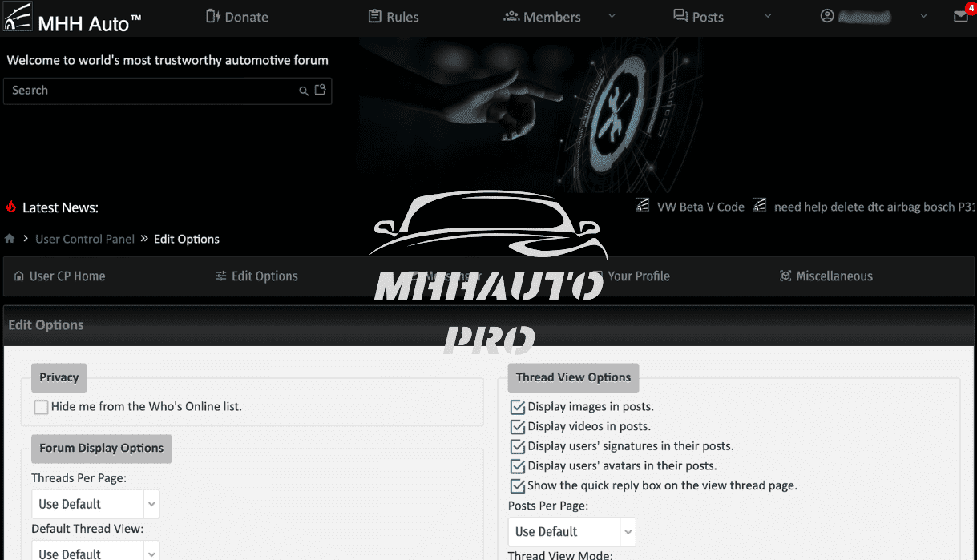Viewport: 977px width, 560px height.
Task: Open Posts Per Page dropdown
Action: click(571, 531)
